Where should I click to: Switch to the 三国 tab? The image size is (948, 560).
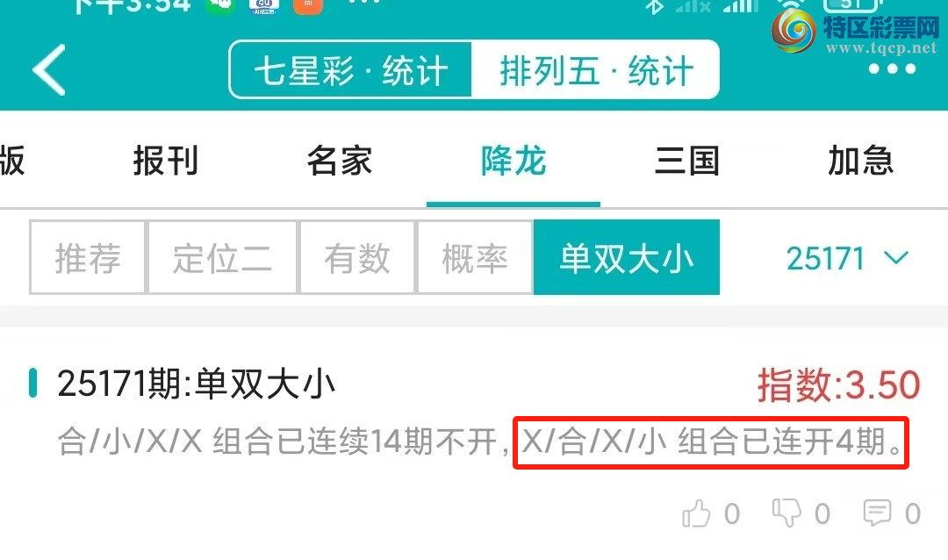click(686, 161)
